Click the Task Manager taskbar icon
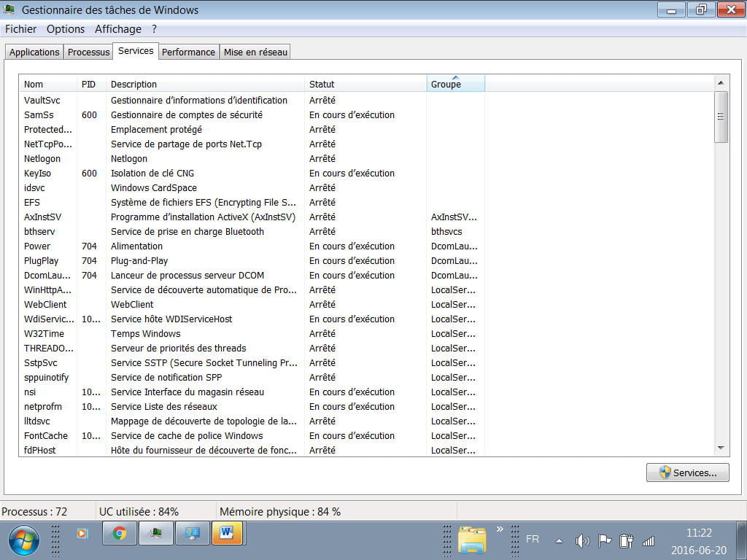 pyautogui.click(x=156, y=533)
